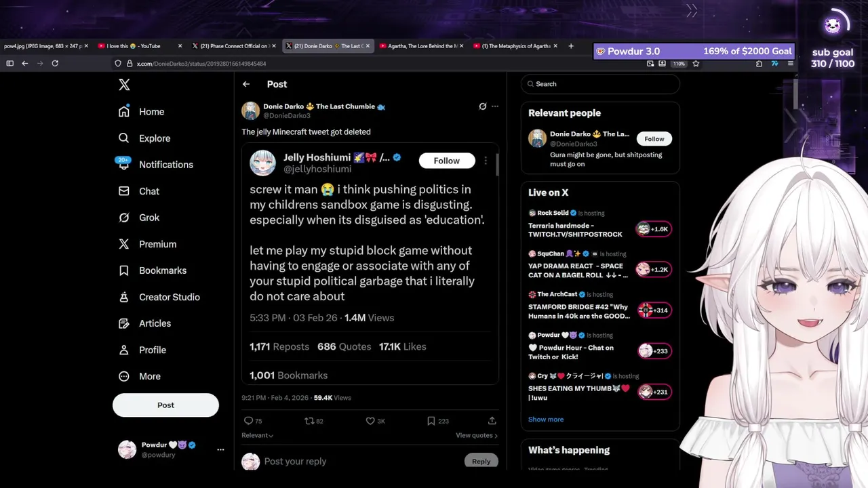Bookmark the post with 223 bookmarks
The image size is (868, 488).
(x=431, y=421)
